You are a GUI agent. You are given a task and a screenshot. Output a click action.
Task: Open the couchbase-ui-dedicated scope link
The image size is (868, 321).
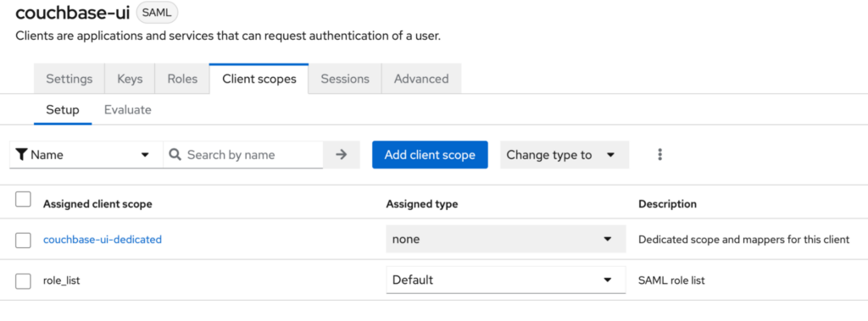pyautogui.click(x=103, y=240)
